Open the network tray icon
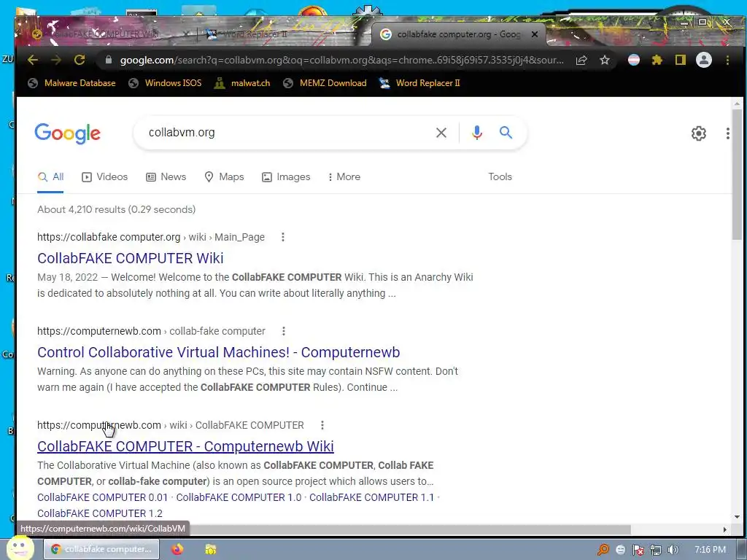 click(656, 550)
